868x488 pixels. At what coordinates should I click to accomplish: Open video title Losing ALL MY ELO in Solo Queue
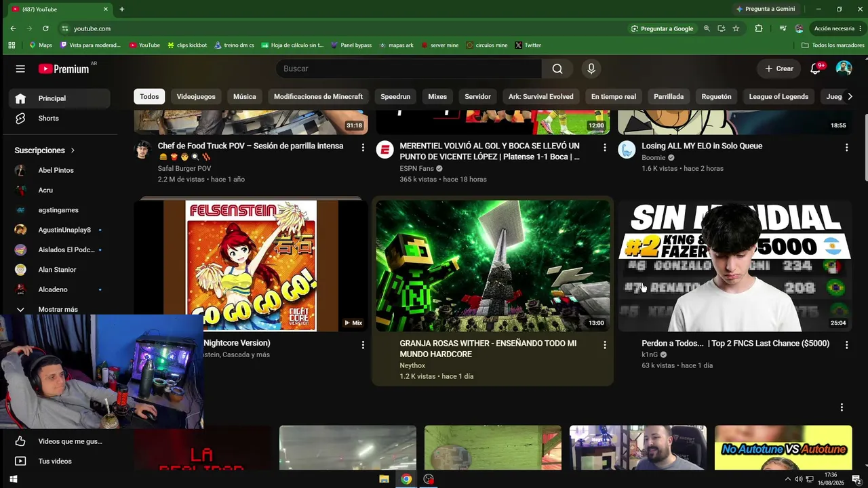[x=702, y=146]
